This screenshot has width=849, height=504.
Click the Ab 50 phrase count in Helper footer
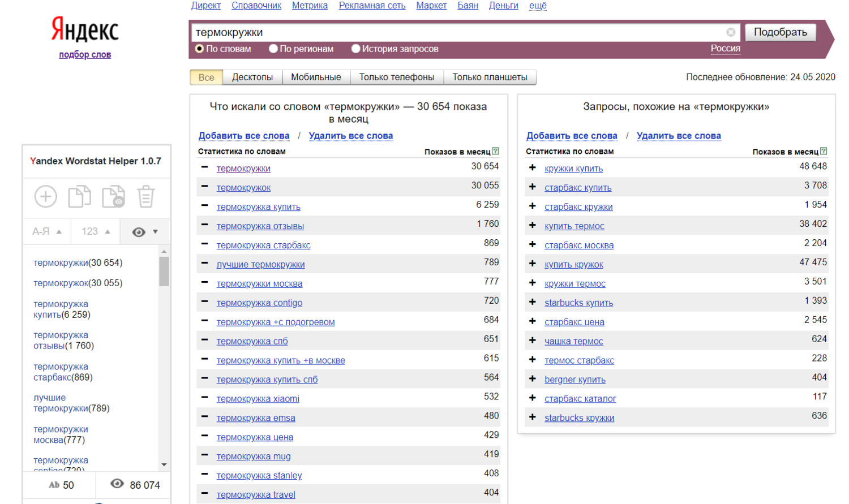click(61, 485)
